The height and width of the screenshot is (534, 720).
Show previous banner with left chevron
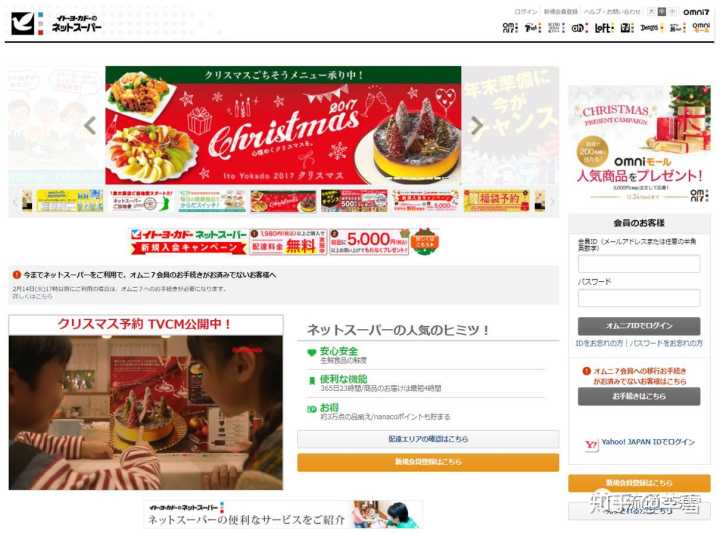click(x=90, y=125)
